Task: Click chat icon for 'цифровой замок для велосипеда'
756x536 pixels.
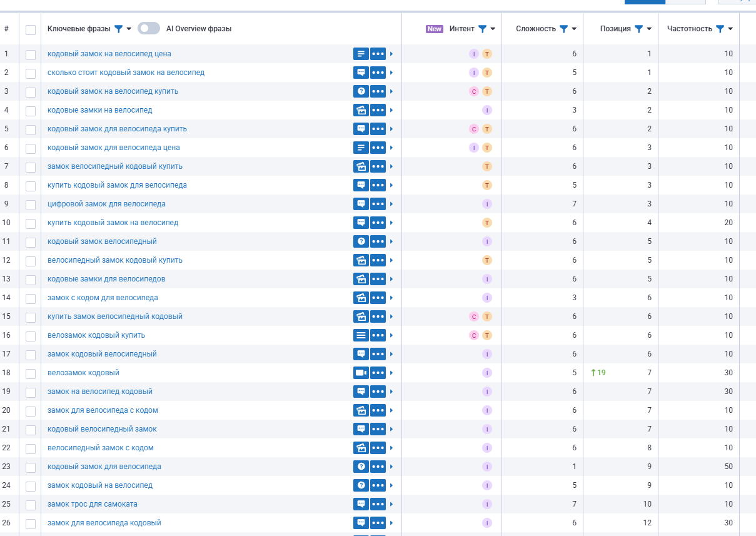Action: point(361,204)
